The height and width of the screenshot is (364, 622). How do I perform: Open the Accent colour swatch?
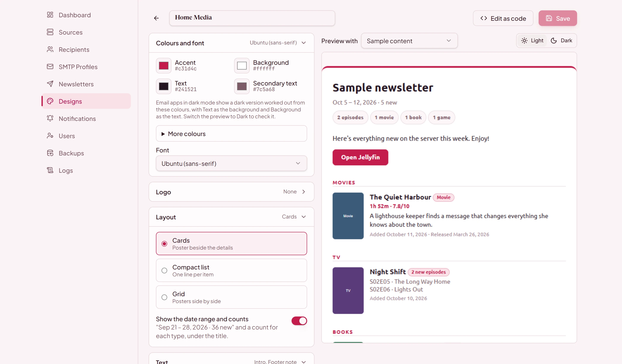pyautogui.click(x=164, y=66)
